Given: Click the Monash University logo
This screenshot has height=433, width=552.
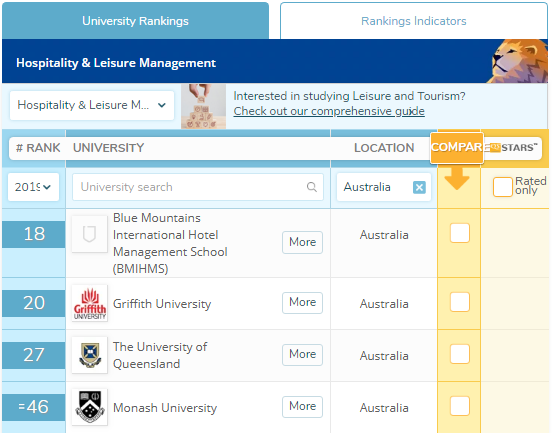Looking at the screenshot, I should [x=89, y=407].
